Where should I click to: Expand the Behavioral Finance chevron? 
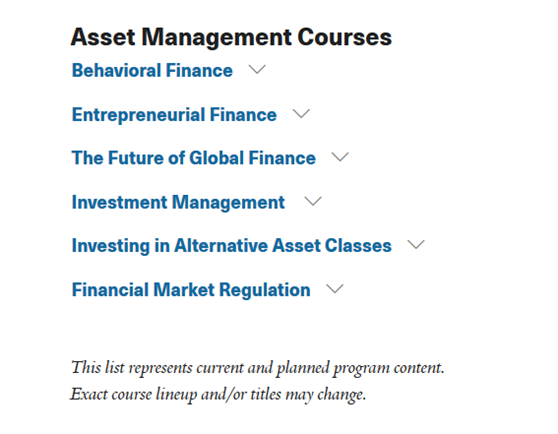pyautogui.click(x=257, y=69)
